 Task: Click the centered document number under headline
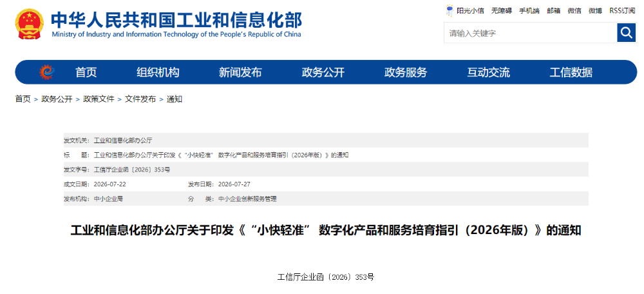(326, 277)
